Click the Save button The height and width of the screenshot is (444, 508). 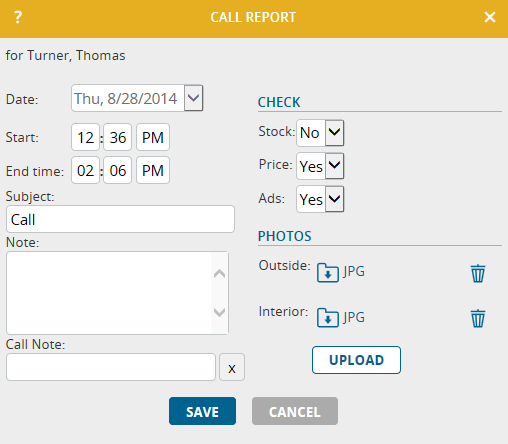point(202,411)
